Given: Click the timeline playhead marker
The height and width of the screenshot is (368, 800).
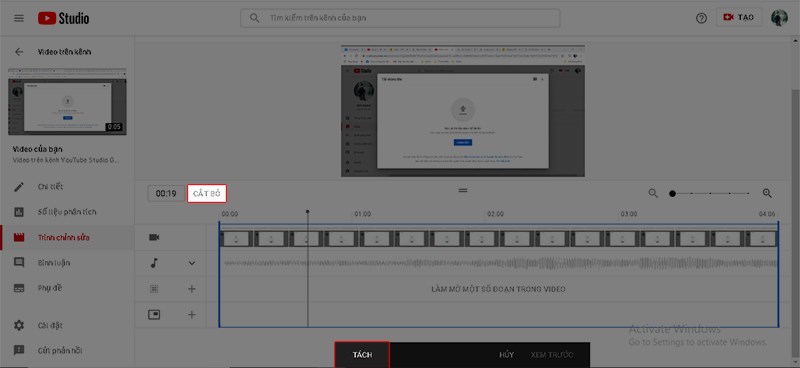Looking at the screenshot, I should (307, 211).
